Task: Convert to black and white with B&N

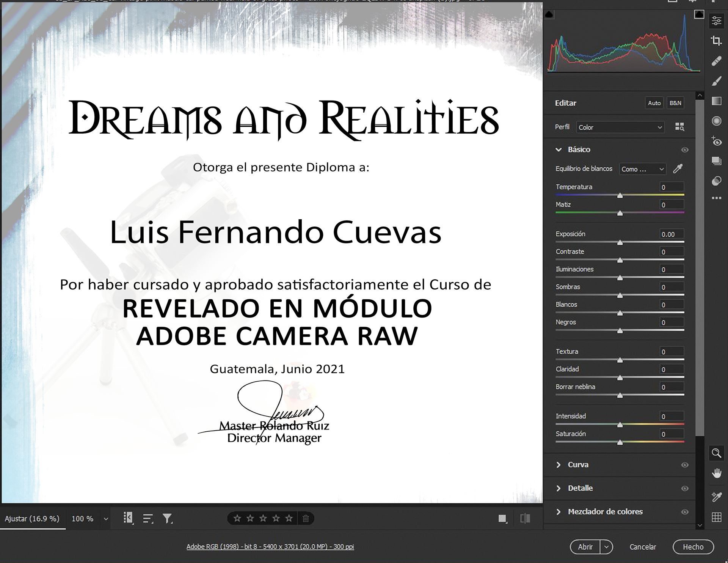Action: click(x=675, y=103)
